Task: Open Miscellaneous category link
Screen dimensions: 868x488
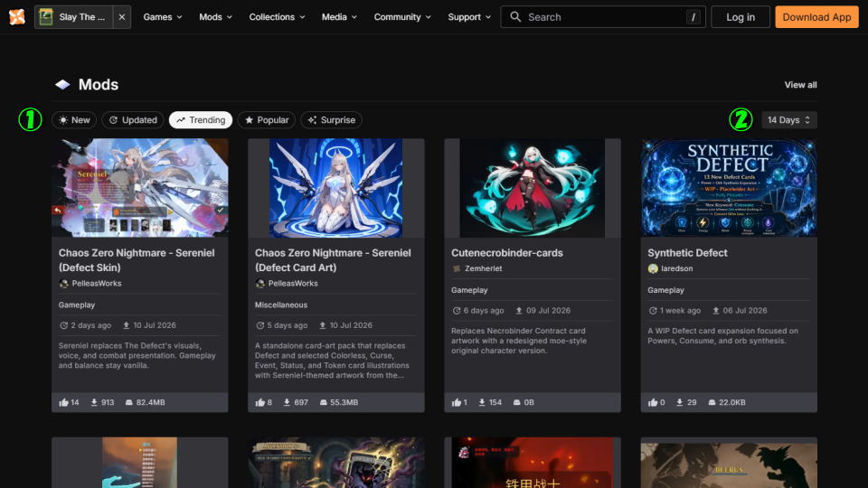Action: point(280,305)
